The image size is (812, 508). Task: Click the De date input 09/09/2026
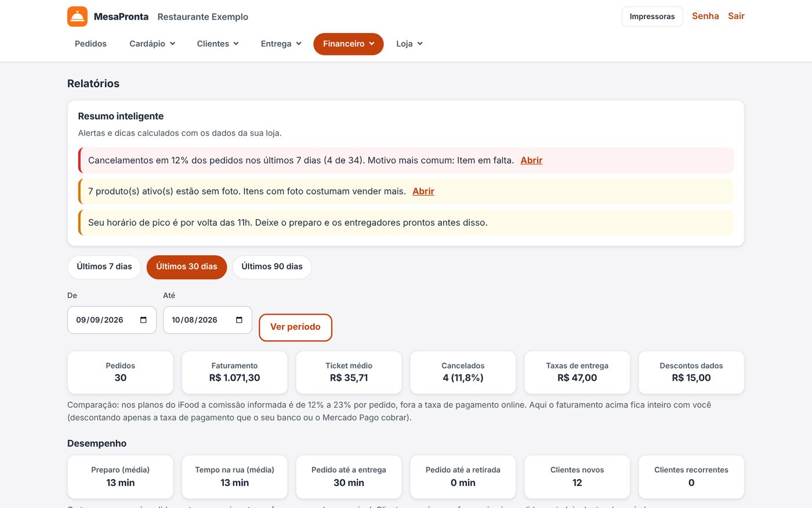[112, 320]
